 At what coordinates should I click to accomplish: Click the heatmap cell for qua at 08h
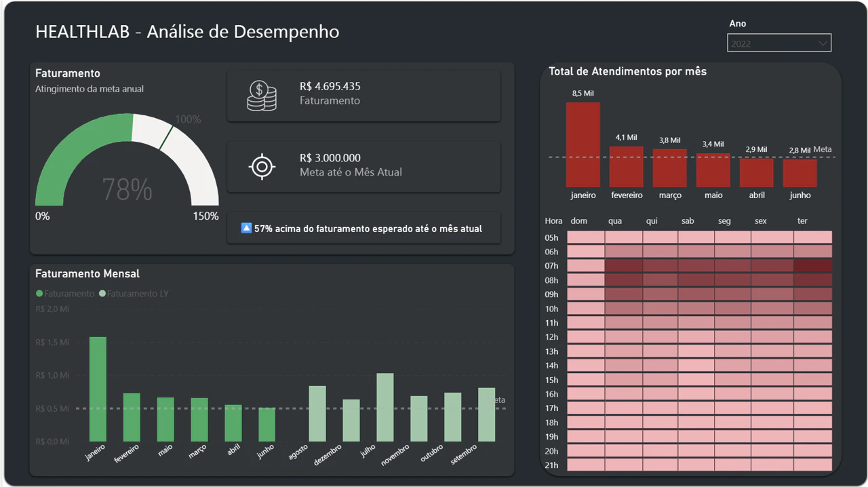624,280
